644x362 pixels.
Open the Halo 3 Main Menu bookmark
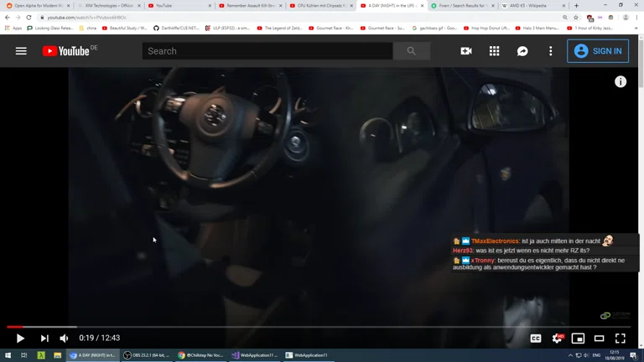click(538, 28)
